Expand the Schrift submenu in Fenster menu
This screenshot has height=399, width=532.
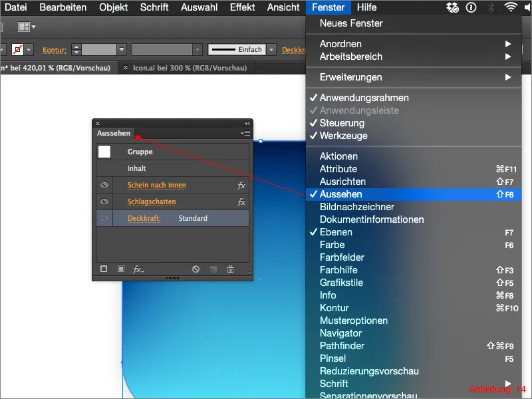point(414,384)
